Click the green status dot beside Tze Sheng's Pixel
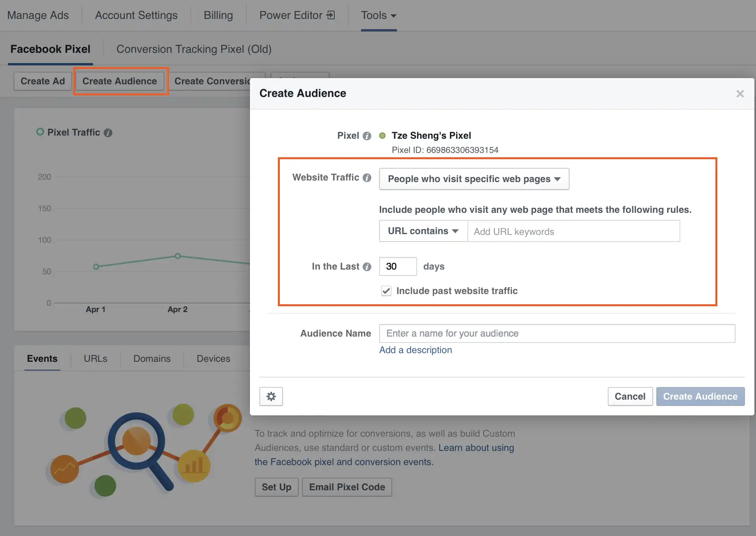Screen dimensions: 756x536 (x=382, y=136)
